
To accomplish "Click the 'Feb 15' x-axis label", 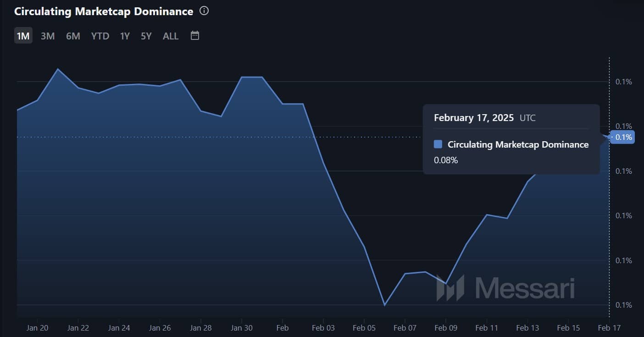I will click(568, 328).
